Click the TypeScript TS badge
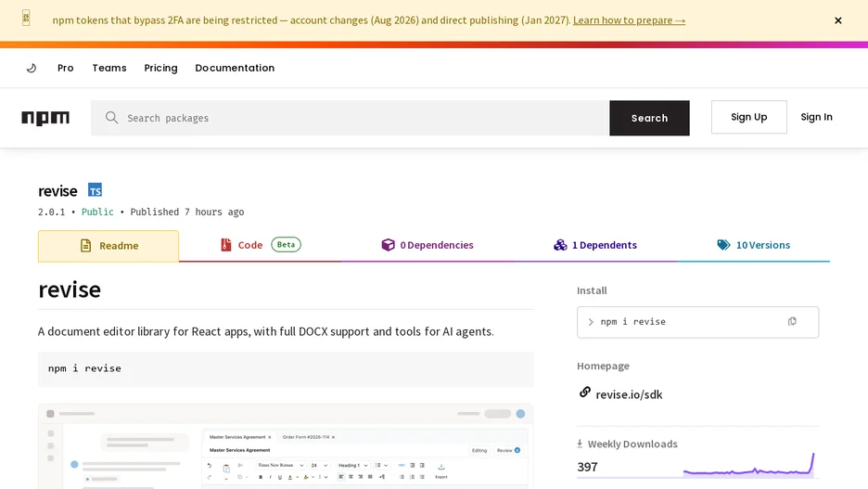Viewport: 868px width, 489px height. click(96, 190)
